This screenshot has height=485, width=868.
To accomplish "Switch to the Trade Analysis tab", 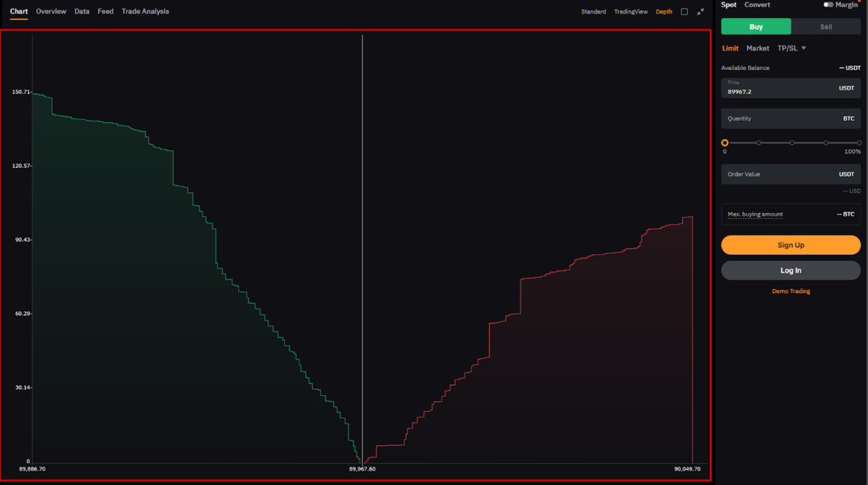I will pyautogui.click(x=145, y=11).
